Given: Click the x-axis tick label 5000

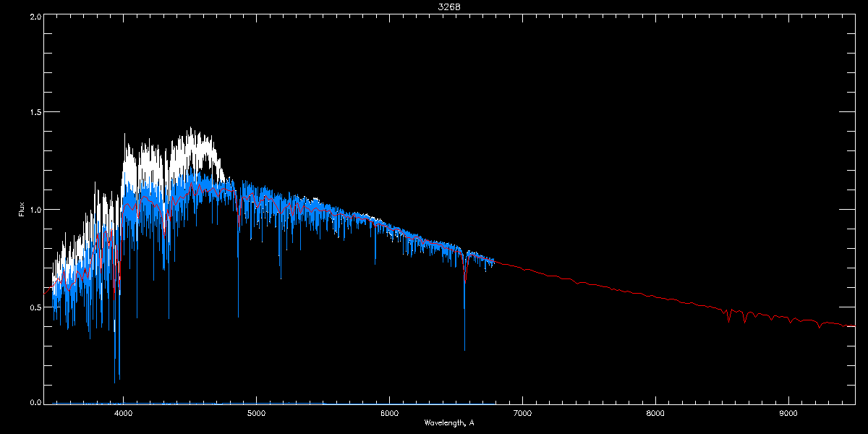Looking at the screenshot, I should (256, 414).
